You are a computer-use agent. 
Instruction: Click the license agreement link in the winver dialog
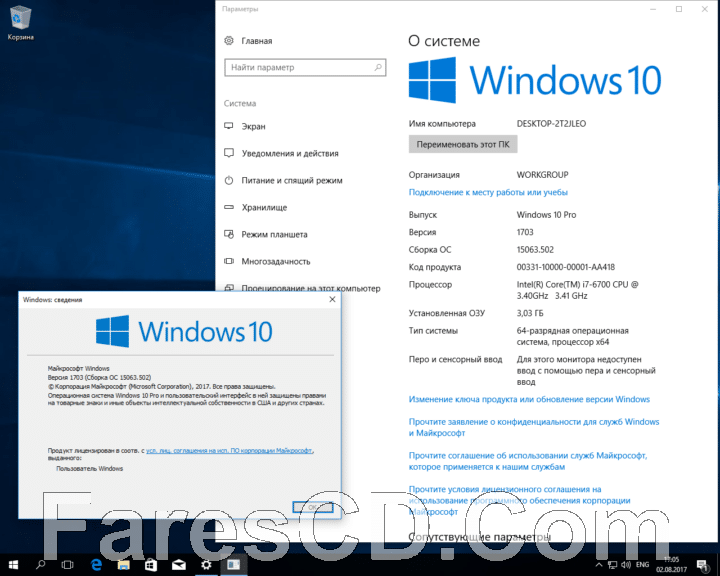[229, 451]
